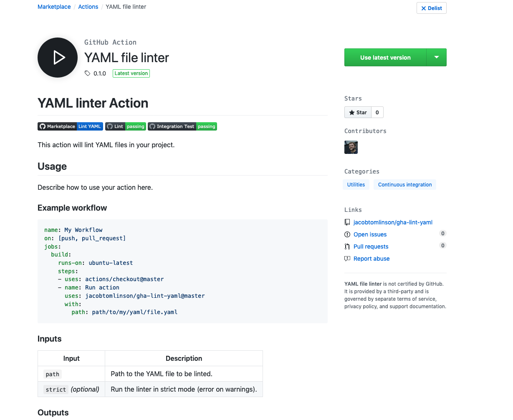Go to Marketplace breadcrumb

click(54, 7)
